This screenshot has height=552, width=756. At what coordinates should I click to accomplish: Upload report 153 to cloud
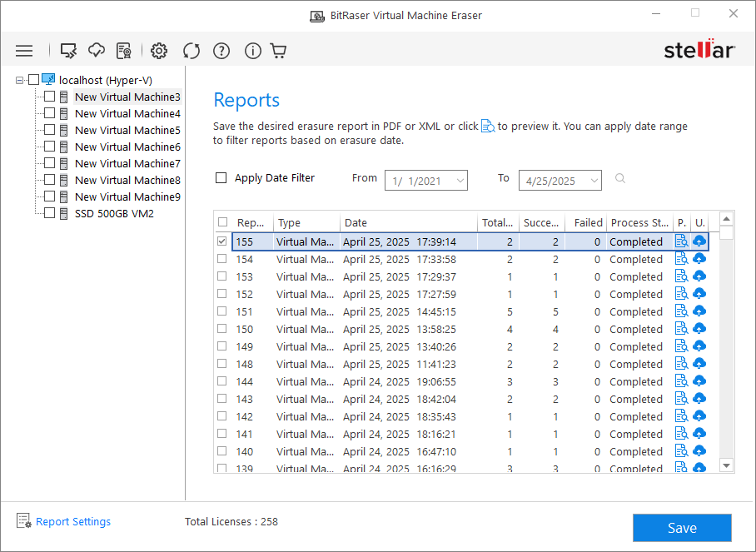coord(699,276)
